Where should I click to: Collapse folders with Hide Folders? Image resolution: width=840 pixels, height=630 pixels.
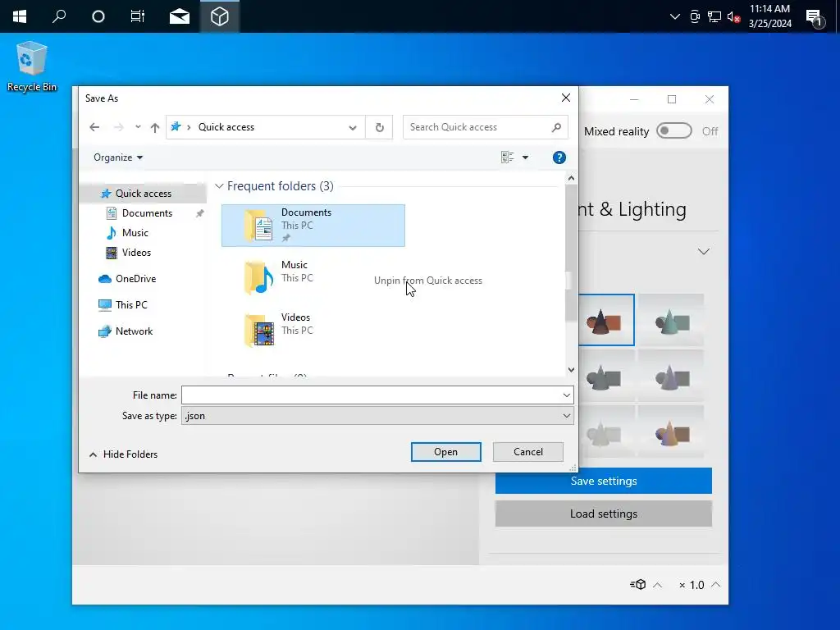123,454
